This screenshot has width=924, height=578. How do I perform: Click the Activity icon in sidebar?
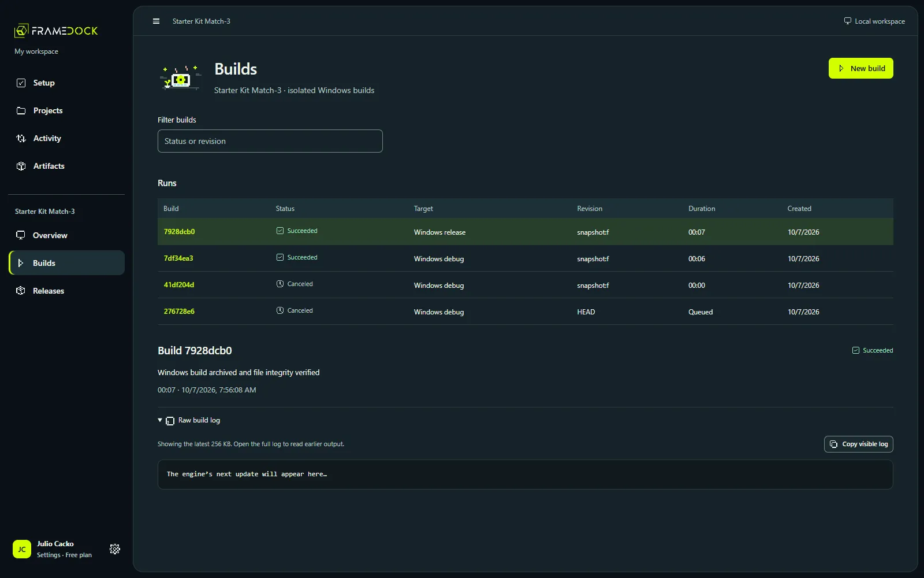(x=21, y=138)
